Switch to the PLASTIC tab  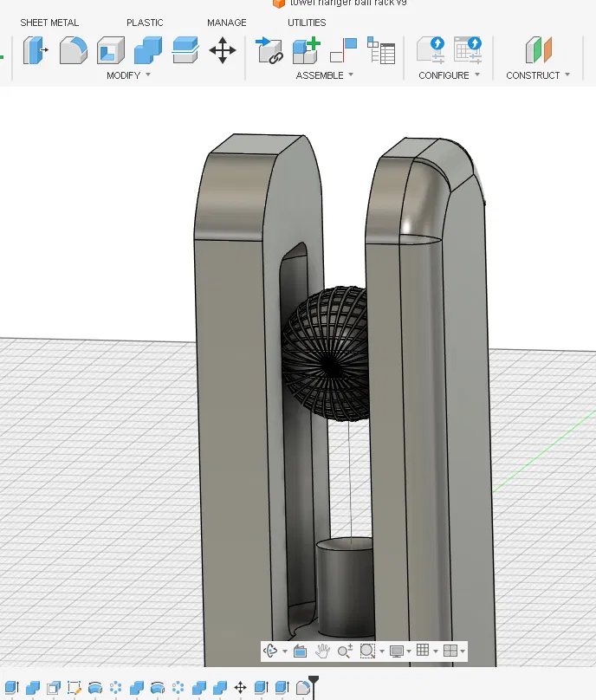(x=145, y=23)
